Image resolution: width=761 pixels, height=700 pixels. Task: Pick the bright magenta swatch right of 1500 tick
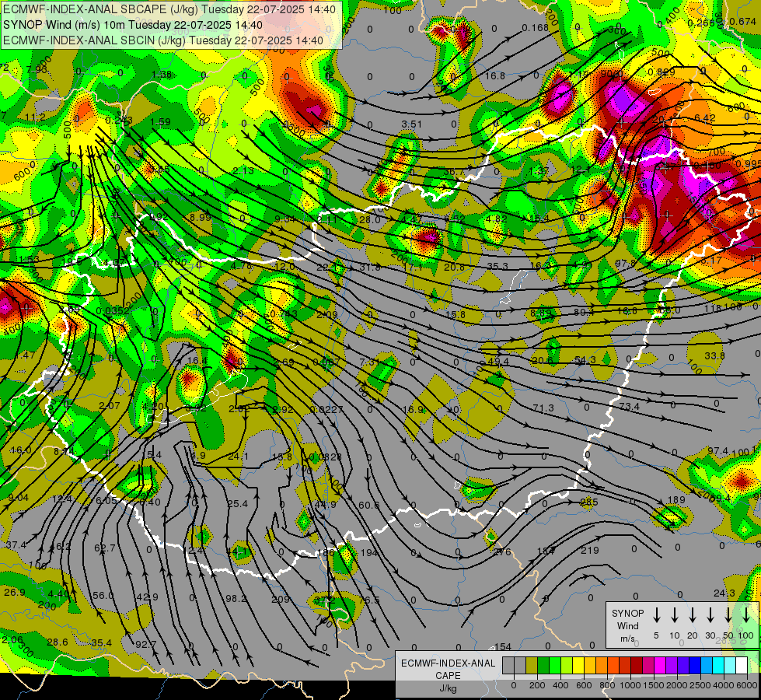660,666
